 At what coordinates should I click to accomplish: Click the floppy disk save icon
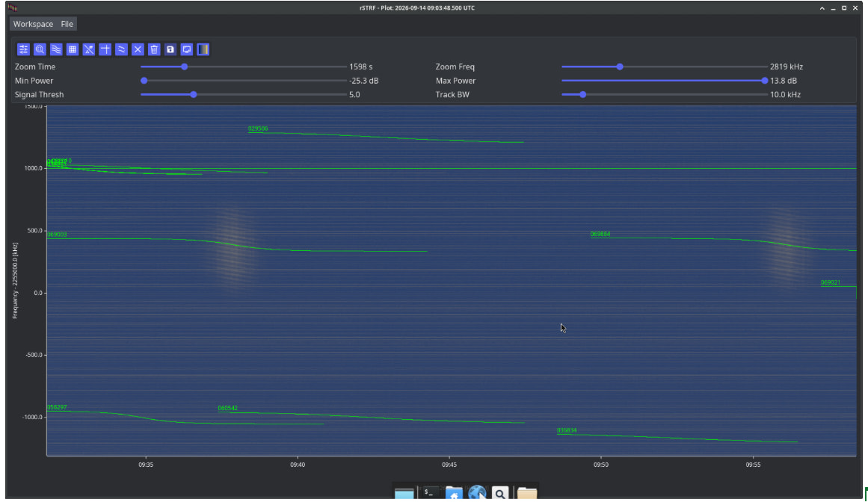pyautogui.click(x=170, y=50)
